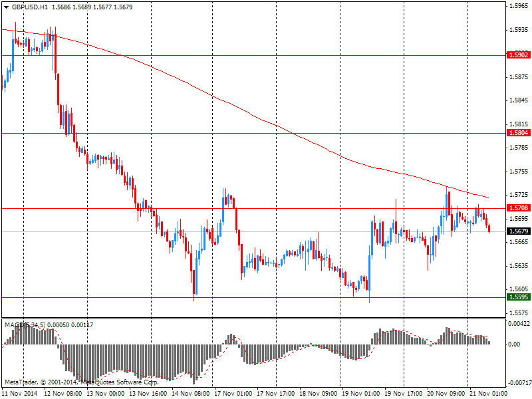Click the 1.5635 price scale value

(519, 265)
